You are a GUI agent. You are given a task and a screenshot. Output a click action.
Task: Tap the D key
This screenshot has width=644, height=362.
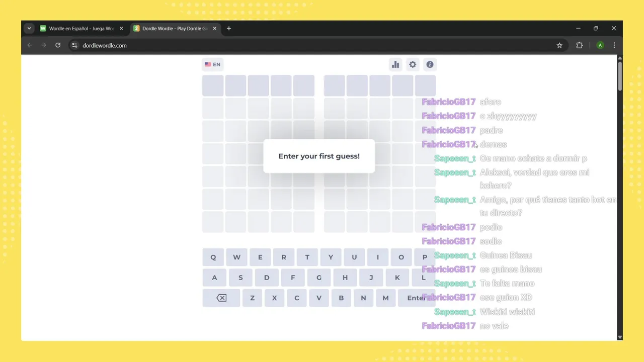[267, 278]
